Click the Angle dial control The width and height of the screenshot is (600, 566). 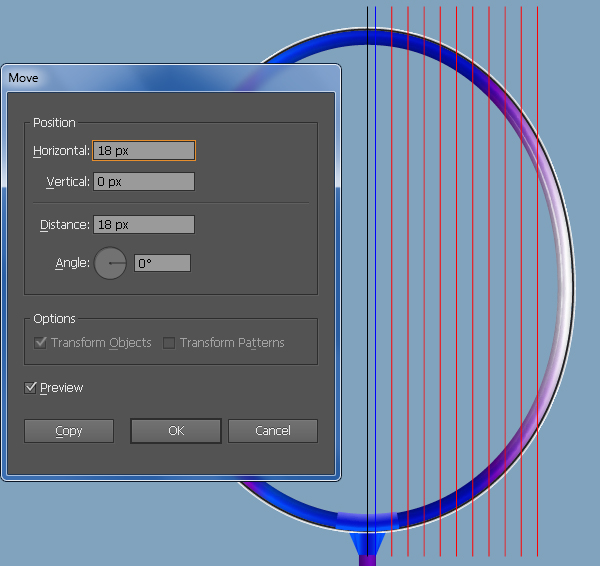(x=110, y=263)
